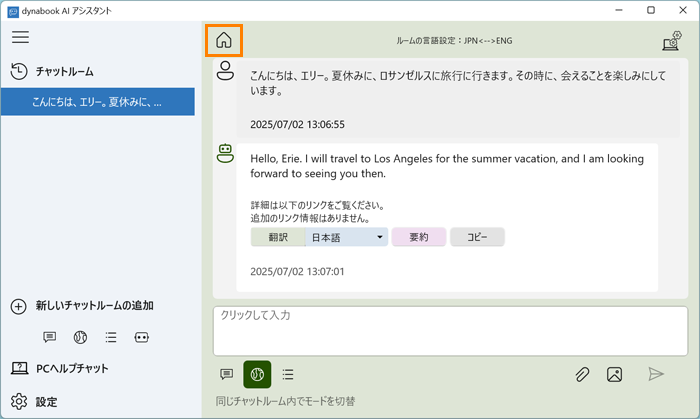This screenshot has width=700, height=419.
Task: Send message with paper plane icon
Action: click(x=656, y=374)
